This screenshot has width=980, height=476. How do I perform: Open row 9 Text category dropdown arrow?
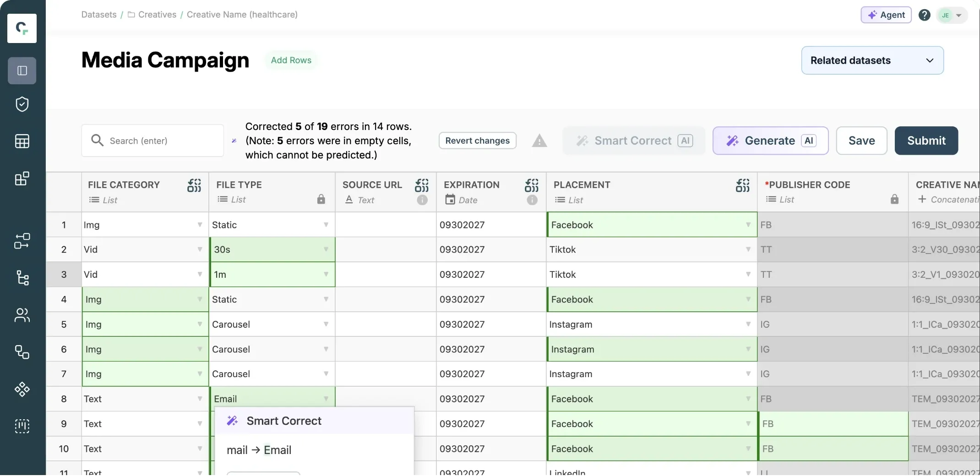pyautogui.click(x=200, y=424)
